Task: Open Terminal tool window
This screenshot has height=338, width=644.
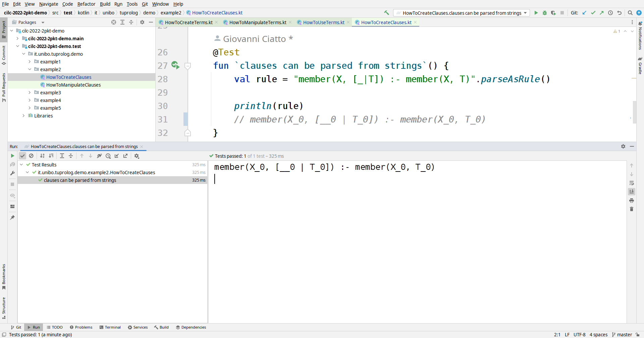Action: 110,327
